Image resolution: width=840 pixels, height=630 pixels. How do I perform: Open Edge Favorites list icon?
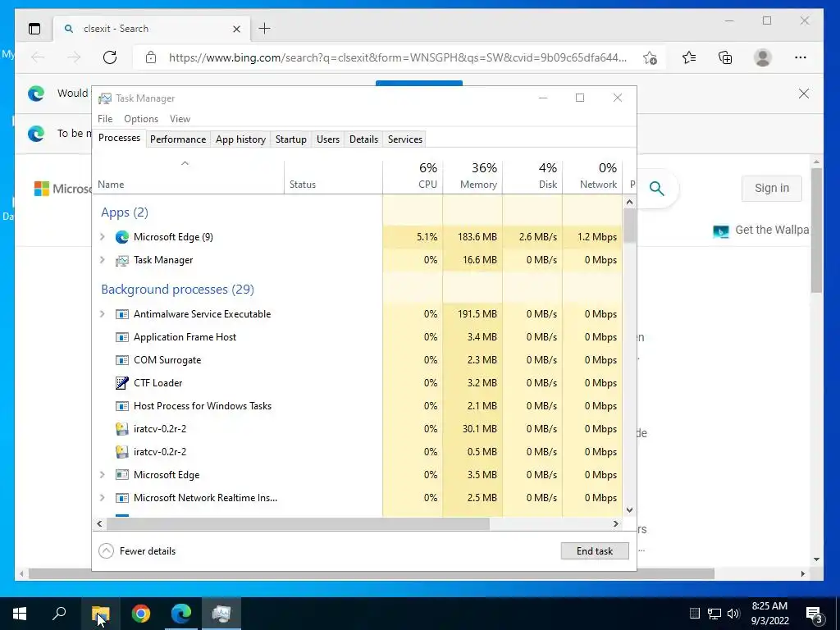coord(689,57)
